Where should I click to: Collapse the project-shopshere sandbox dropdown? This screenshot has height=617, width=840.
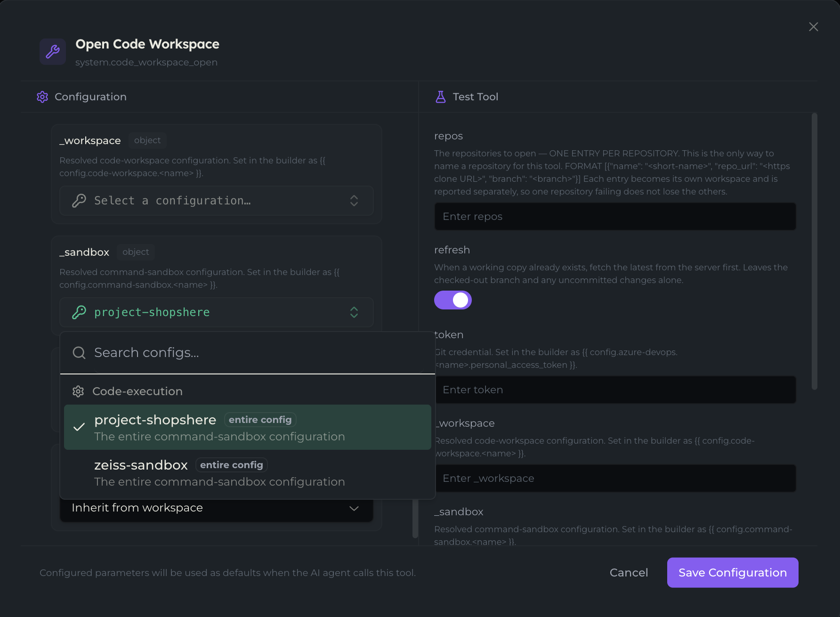coord(217,312)
